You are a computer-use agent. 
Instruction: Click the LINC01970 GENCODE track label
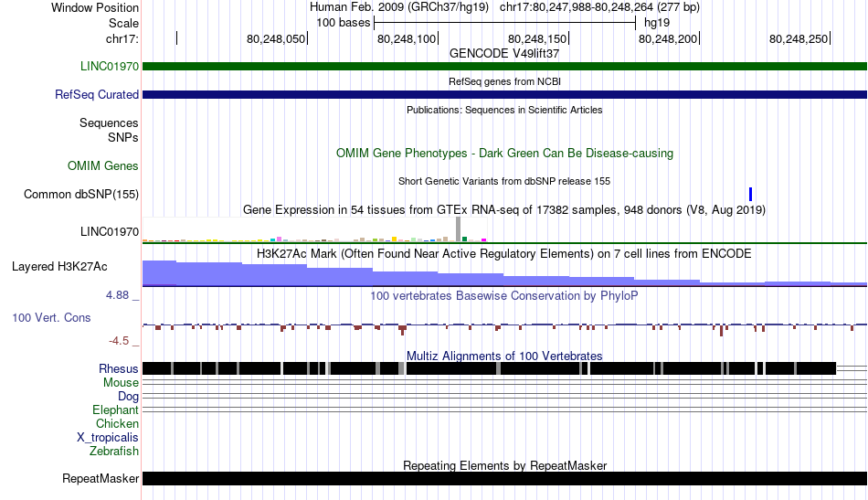pos(109,66)
